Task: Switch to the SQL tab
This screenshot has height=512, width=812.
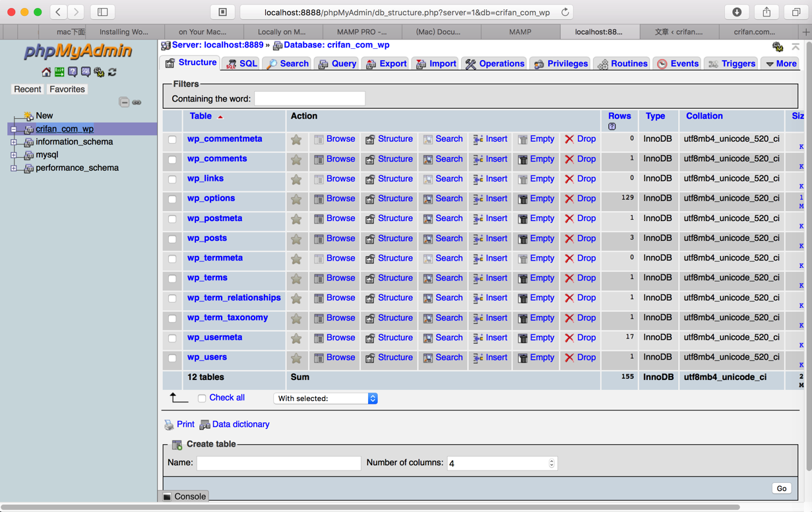Action: click(241, 63)
